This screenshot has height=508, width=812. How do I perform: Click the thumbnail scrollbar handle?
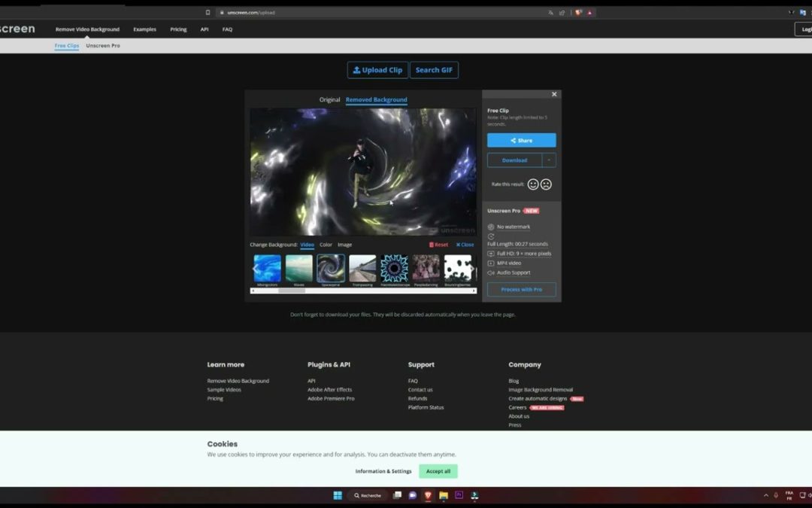(x=292, y=291)
